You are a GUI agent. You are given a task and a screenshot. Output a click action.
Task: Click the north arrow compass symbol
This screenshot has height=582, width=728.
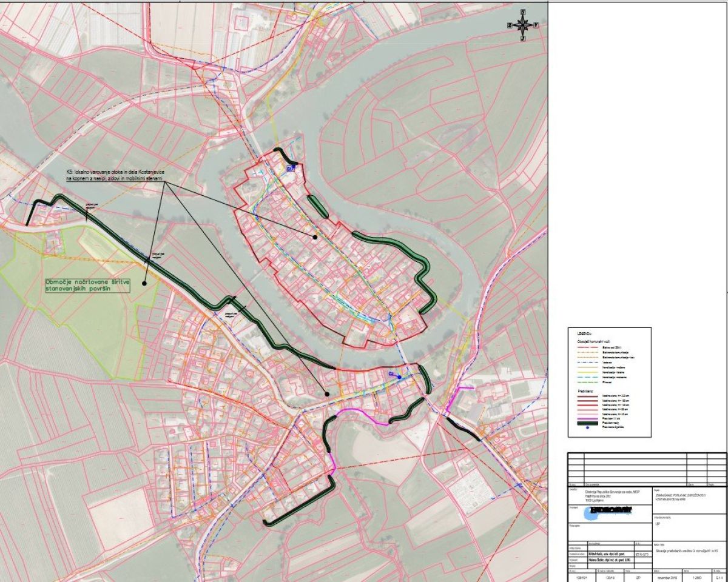(522, 25)
